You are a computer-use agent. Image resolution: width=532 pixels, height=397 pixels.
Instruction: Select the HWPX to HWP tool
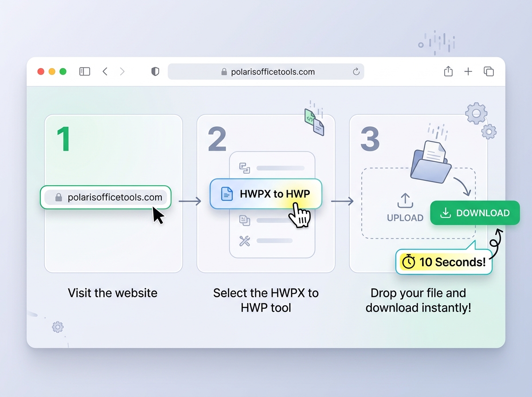click(x=266, y=194)
